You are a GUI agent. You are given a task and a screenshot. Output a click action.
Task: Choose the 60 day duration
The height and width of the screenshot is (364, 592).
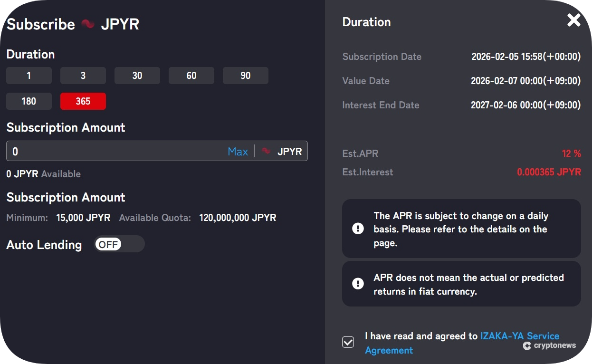click(x=191, y=76)
